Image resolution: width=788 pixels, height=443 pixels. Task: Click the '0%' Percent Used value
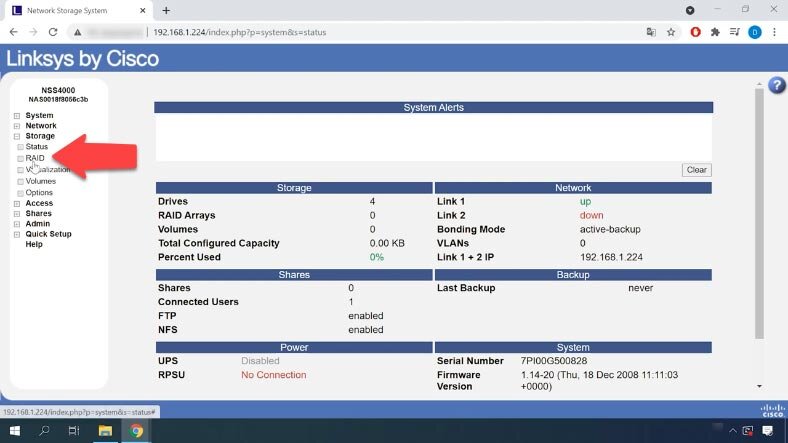pyautogui.click(x=376, y=257)
